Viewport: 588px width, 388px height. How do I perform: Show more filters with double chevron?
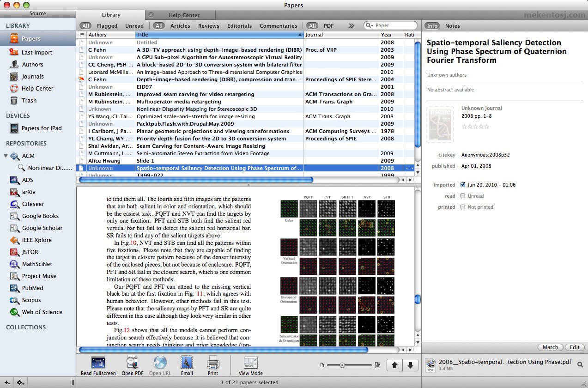pos(352,26)
